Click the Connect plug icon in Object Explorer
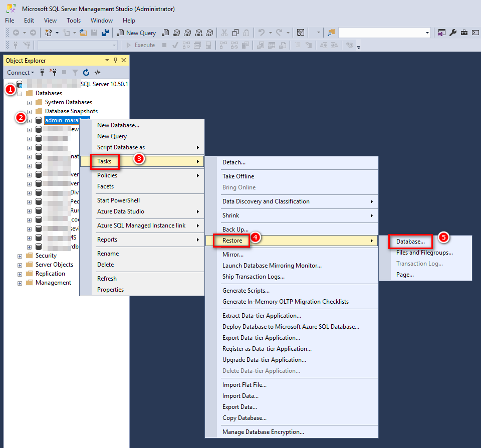The height and width of the screenshot is (448, 481). (x=43, y=72)
